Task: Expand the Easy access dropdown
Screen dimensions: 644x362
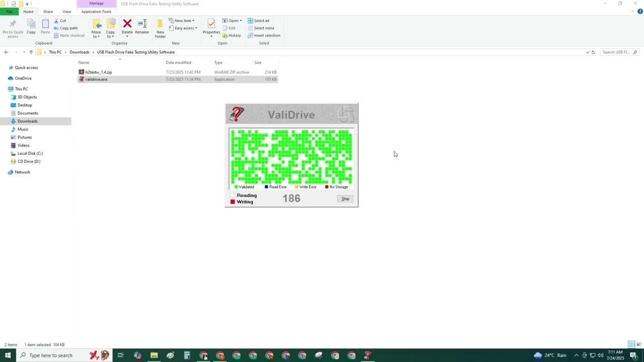Action: [x=183, y=28]
